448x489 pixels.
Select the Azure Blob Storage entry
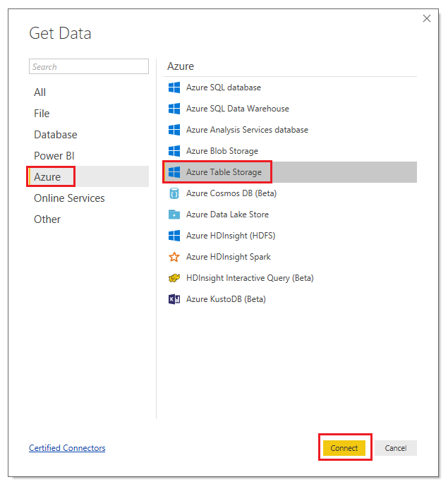290,151
